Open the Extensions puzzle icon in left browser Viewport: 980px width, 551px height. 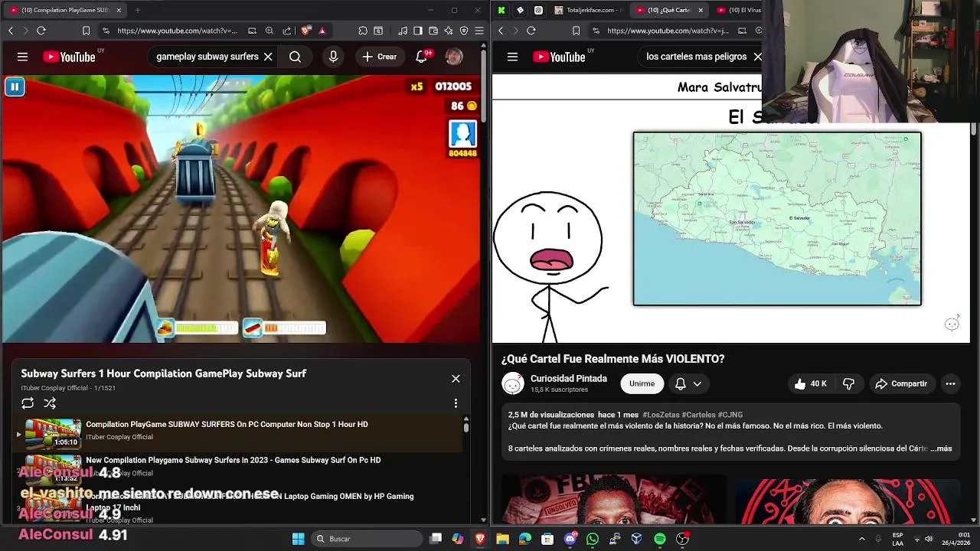pos(363,31)
